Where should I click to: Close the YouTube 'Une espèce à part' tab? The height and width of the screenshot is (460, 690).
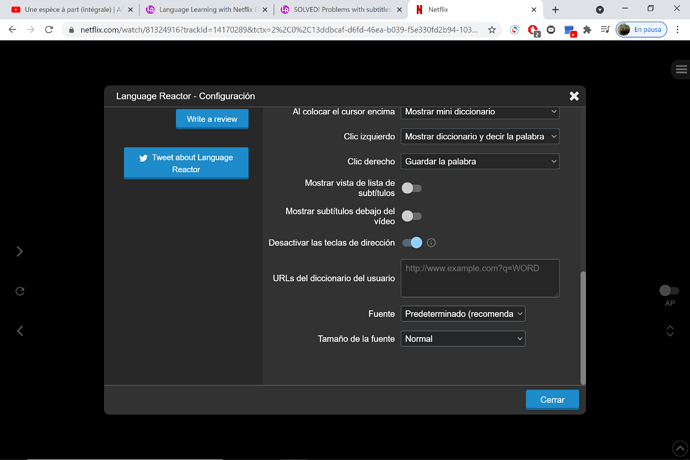[x=130, y=9]
